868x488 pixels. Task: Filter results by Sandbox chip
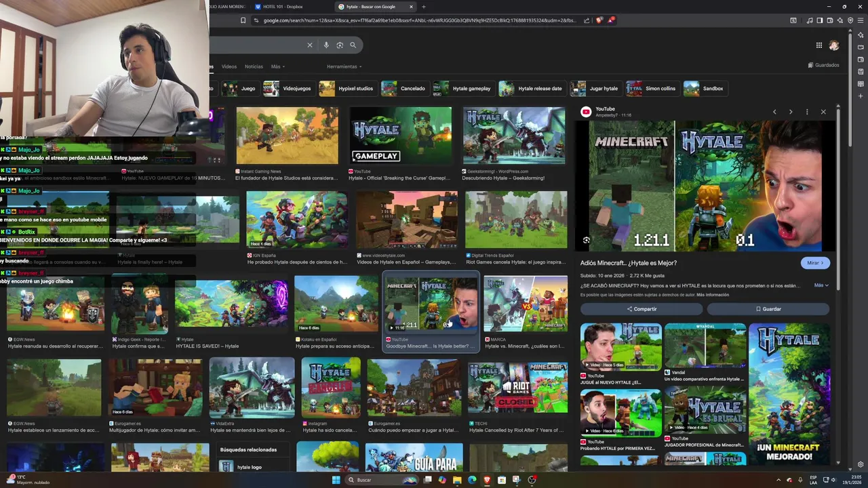tap(705, 88)
